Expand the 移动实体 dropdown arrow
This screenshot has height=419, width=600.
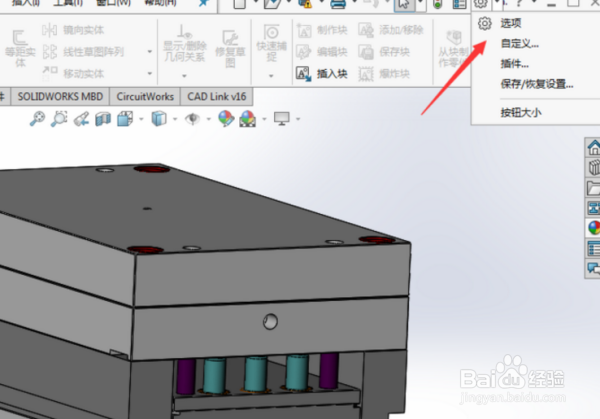(150, 73)
